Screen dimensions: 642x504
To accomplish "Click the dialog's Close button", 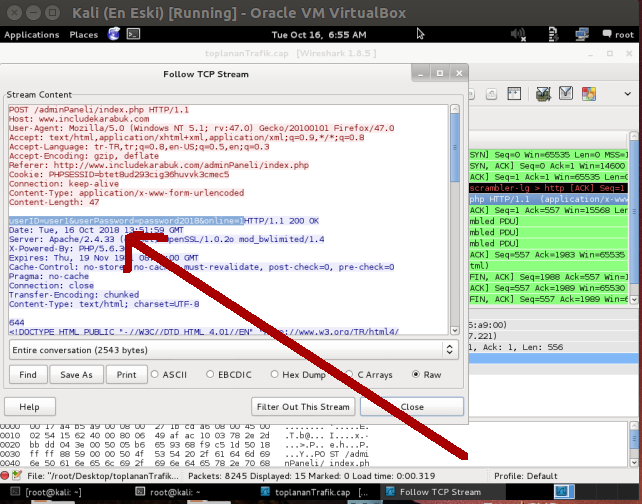I will tap(412, 407).
